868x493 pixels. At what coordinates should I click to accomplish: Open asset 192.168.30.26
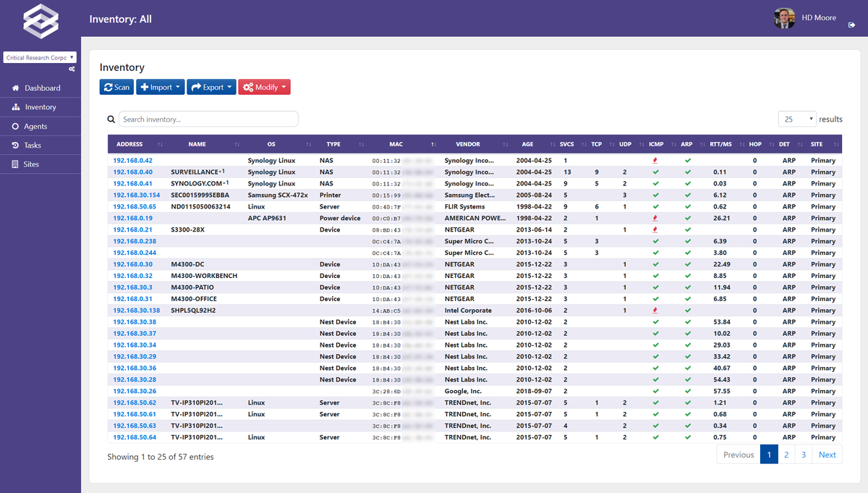pos(135,392)
